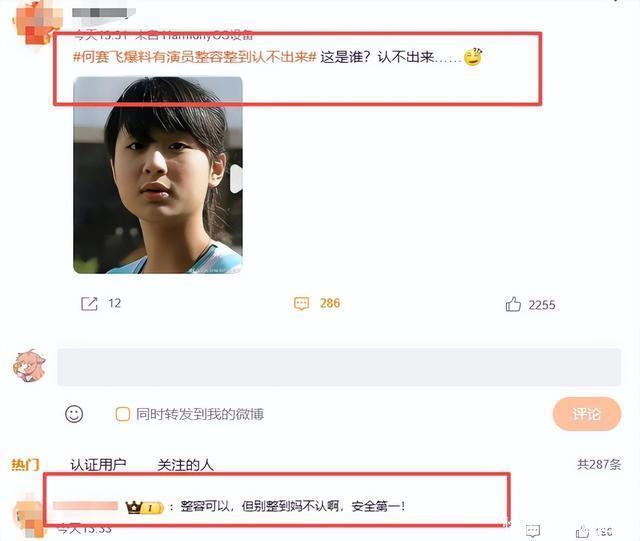The image size is (640, 541).
Task: Click the 286 comments count
Action: 330,303
